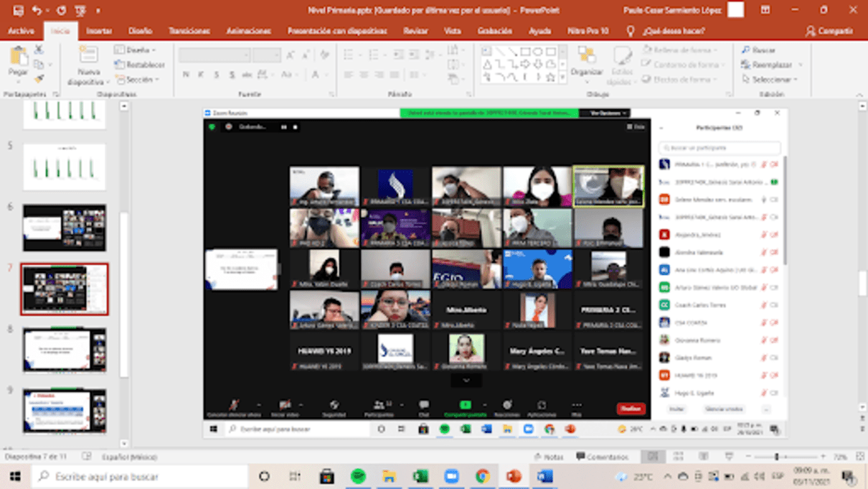The width and height of the screenshot is (868, 489).
Task: Open the Párrafo dialog launcher
Action: [469, 94]
